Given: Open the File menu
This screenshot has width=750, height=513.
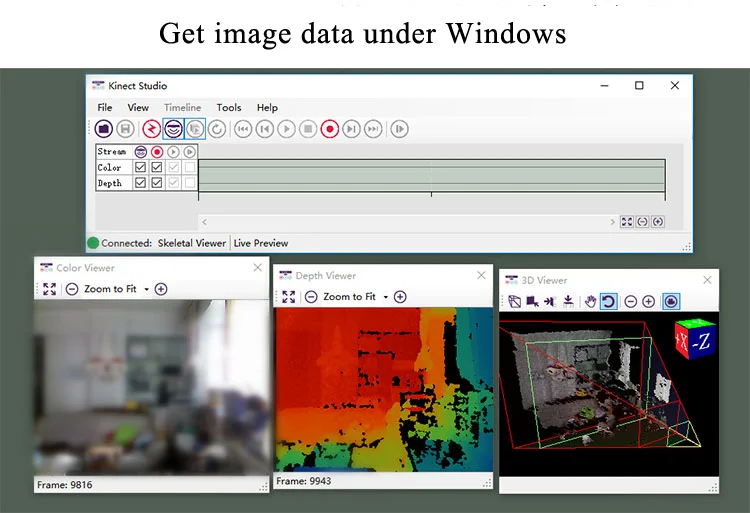Looking at the screenshot, I should click(x=105, y=108).
